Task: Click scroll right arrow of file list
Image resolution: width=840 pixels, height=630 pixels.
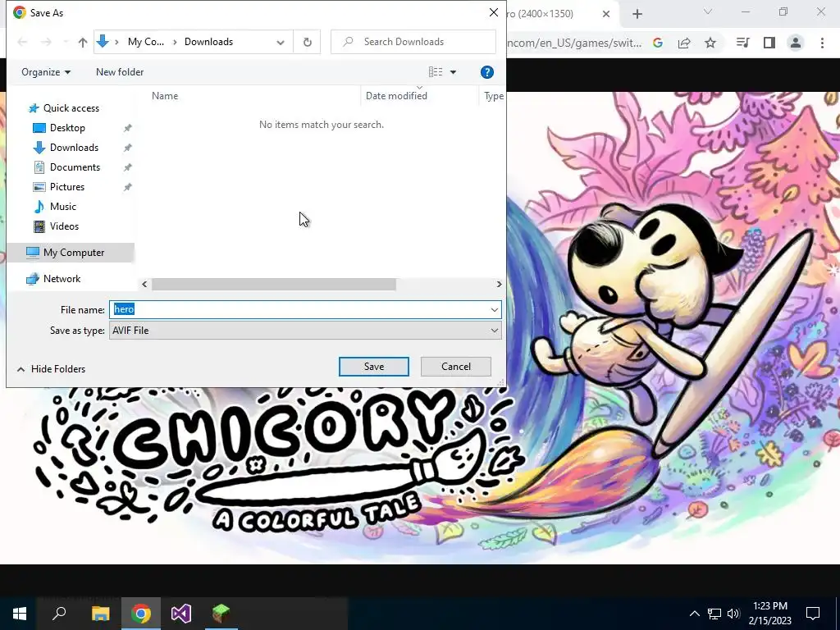Action: (499, 285)
